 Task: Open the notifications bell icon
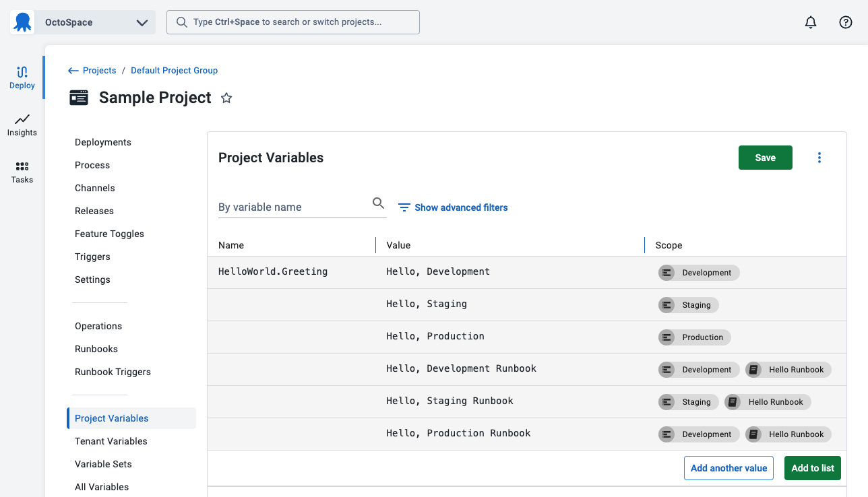point(811,22)
